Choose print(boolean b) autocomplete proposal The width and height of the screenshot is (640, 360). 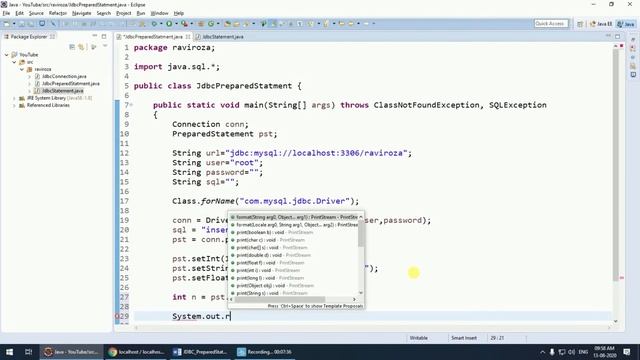click(x=294, y=232)
